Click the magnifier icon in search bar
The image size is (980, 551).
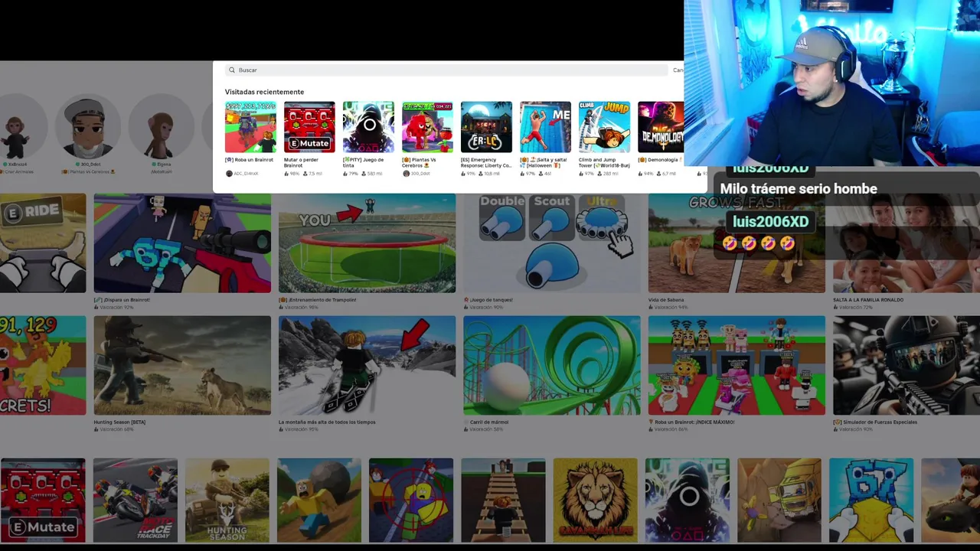[232, 70]
